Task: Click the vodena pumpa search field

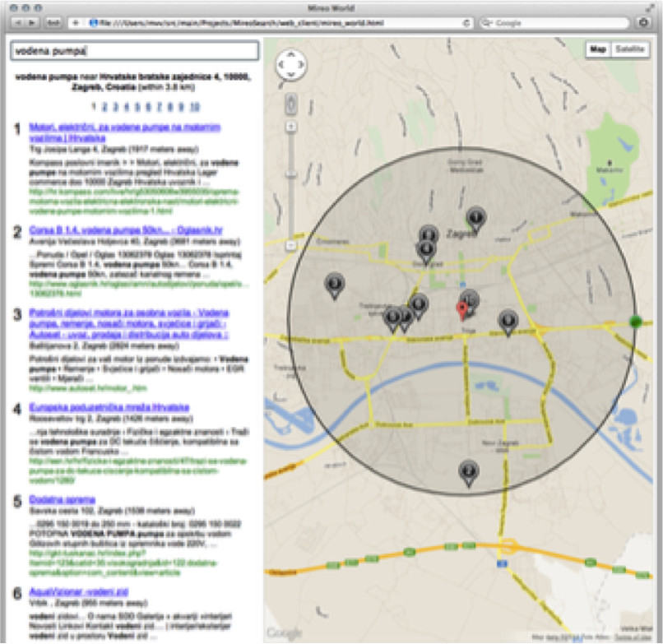Action: 134,51
